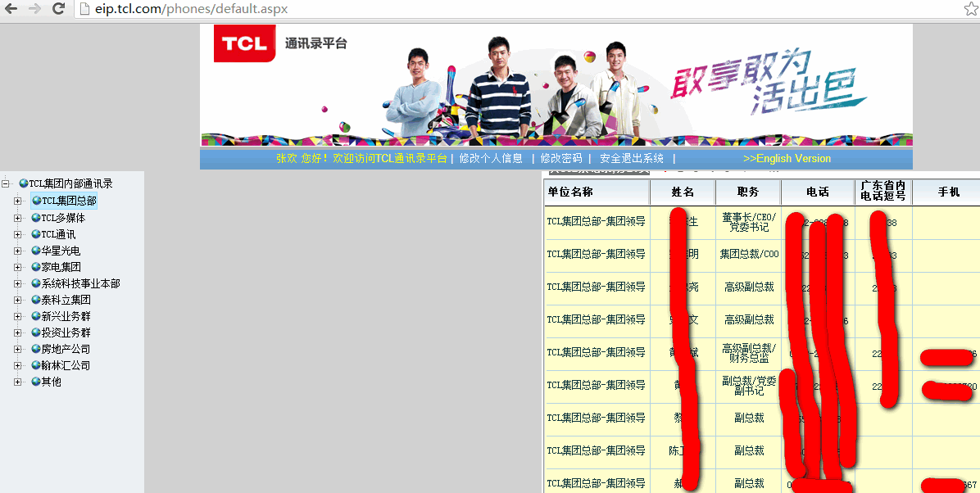
Task: Click the globe icon beside TCL集团总部
Action: [36, 201]
